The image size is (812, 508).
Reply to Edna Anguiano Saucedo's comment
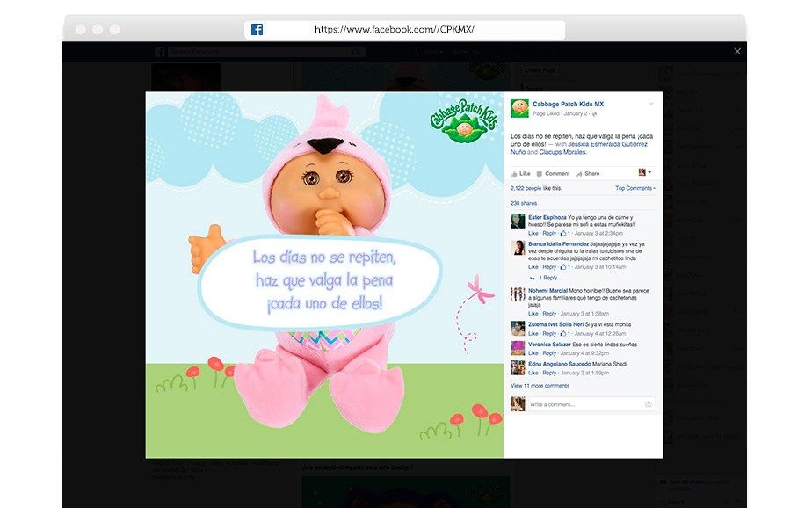(549, 374)
